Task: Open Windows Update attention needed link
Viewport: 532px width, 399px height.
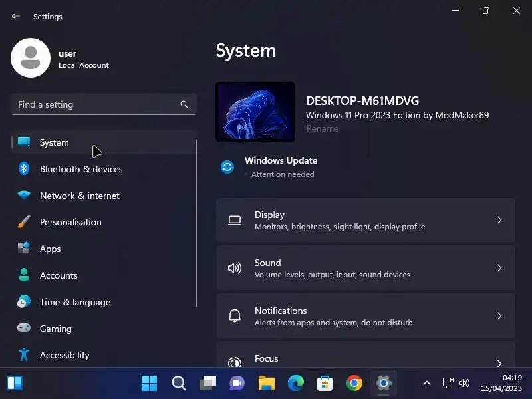Action: pyautogui.click(x=283, y=174)
